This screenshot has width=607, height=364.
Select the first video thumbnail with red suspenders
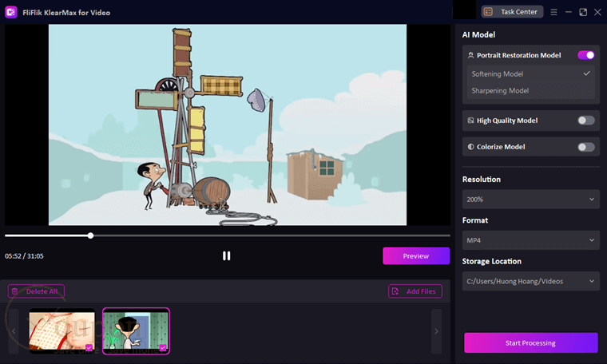[x=62, y=331]
